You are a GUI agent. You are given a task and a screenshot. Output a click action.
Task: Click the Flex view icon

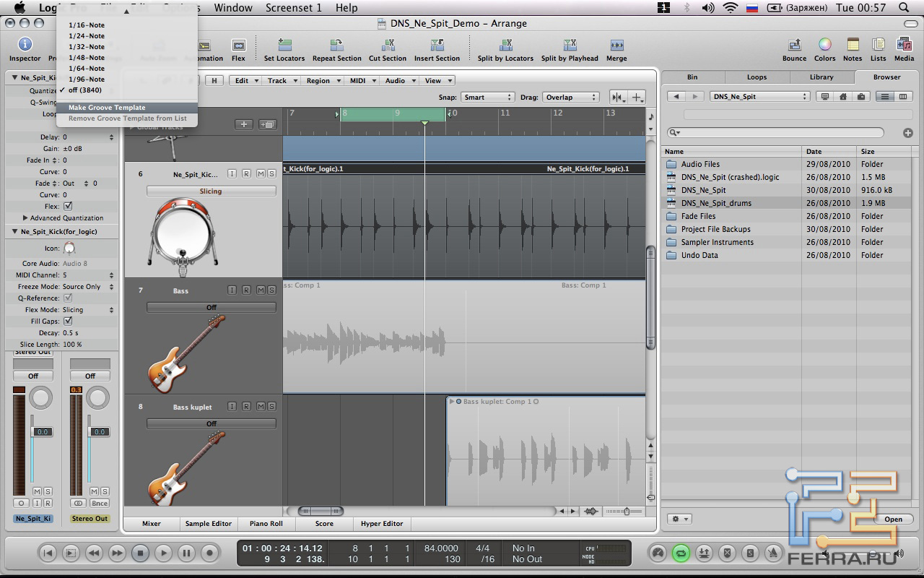[x=238, y=46]
